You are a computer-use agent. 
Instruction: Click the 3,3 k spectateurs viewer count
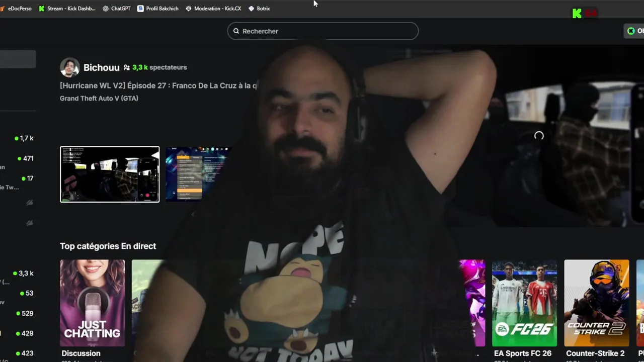click(x=159, y=67)
